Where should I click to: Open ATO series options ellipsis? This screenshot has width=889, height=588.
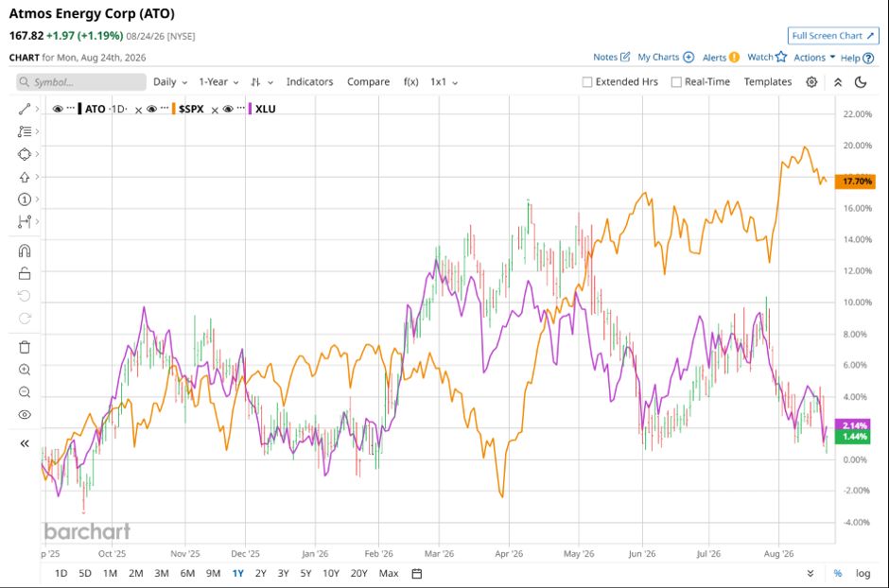(70, 108)
